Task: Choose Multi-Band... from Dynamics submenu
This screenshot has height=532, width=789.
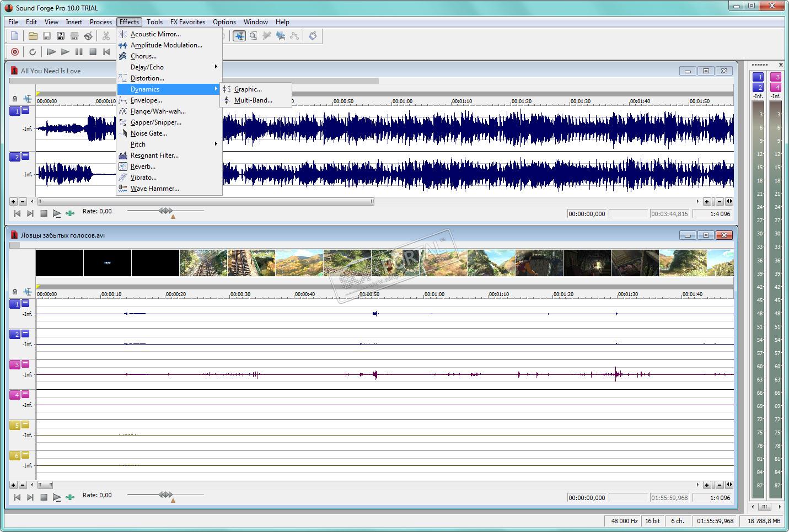Action: pyautogui.click(x=253, y=100)
